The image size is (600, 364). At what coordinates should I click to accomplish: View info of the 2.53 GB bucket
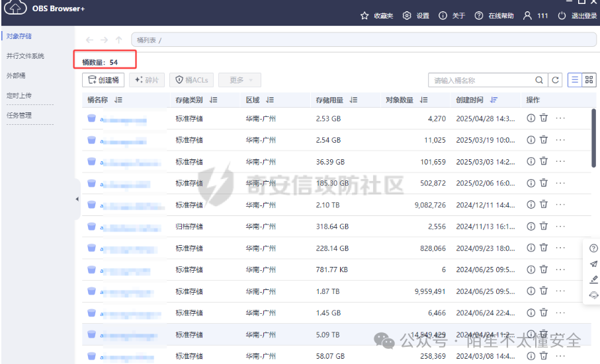(x=531, y=118)
